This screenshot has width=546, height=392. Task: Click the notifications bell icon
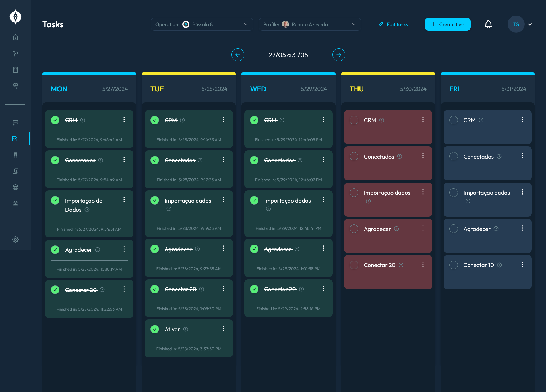[488, 24]
